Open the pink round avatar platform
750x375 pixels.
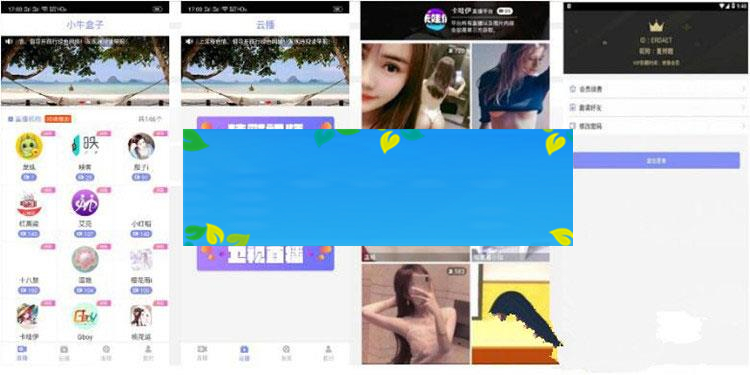[85, 259]
